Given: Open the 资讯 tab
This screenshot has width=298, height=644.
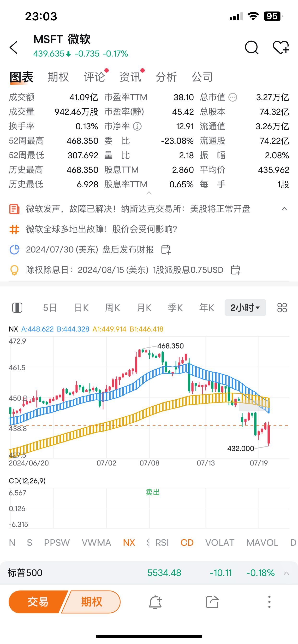Looking at the screenshot, I should (130, 77).
